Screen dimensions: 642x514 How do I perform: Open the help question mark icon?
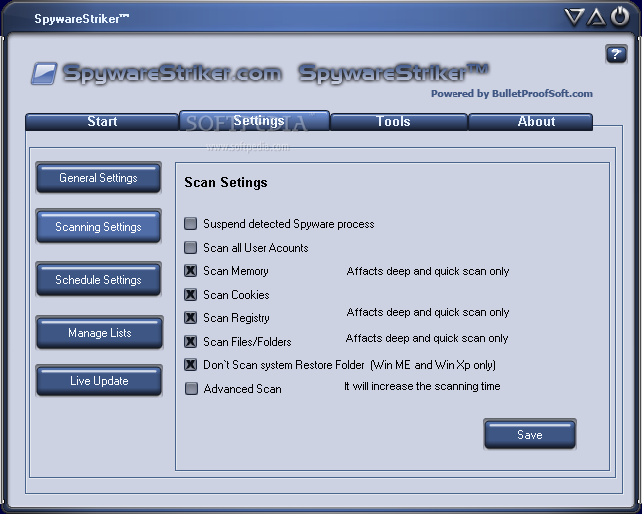pyautogui.click(x=616, y=54)
